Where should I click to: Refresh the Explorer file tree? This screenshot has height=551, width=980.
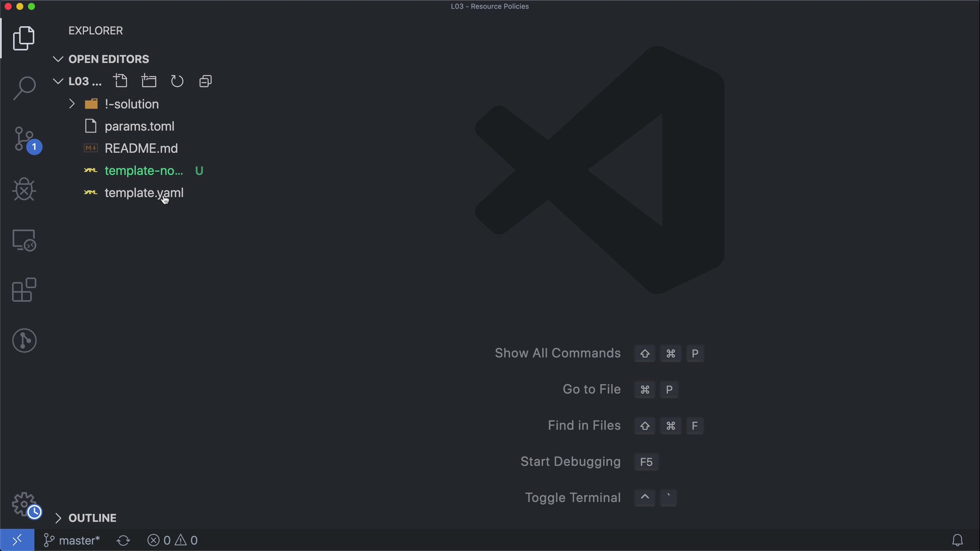point(177,81)
